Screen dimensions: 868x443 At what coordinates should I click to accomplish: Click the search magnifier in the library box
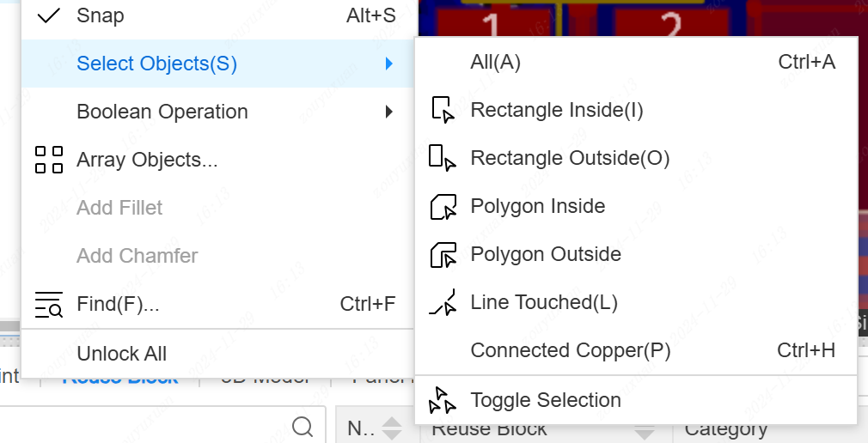pyautogui.click(x=303, y=427)
